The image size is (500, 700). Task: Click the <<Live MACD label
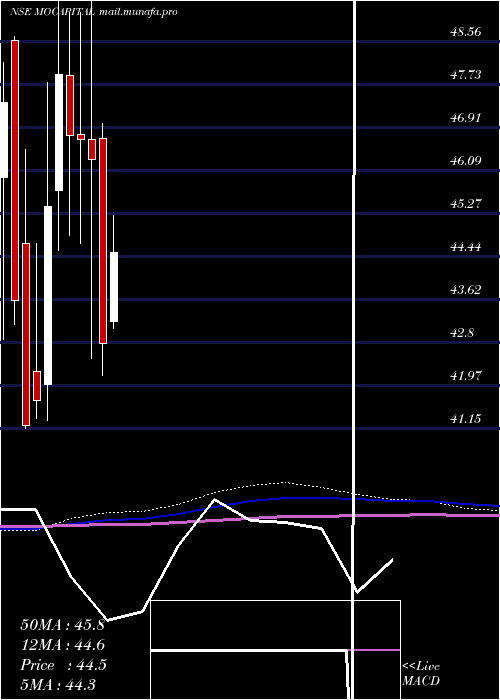tap(421, 674)
